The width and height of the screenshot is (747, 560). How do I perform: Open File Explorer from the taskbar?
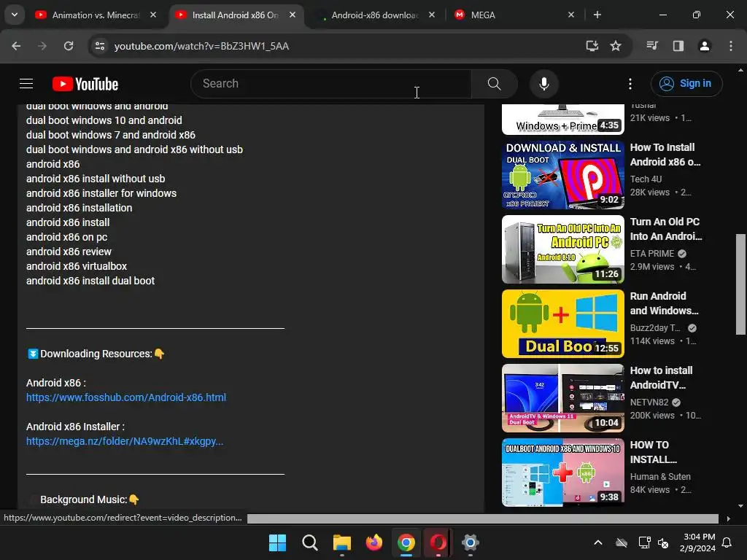pyautogui.click(x=341, y=542)
